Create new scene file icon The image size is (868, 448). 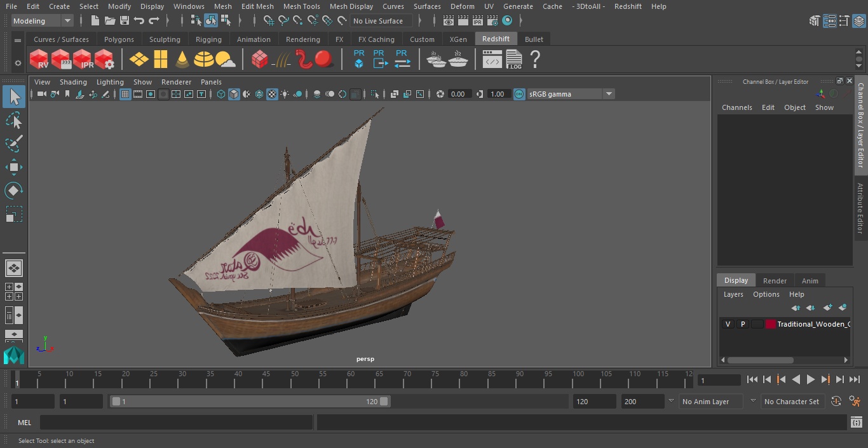pyautogui.click(x=95, y=21)
